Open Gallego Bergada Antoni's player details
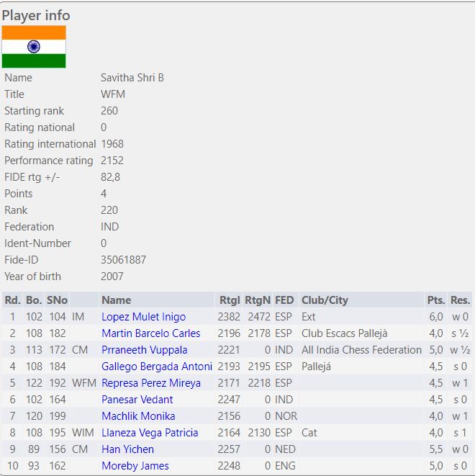 157,367
